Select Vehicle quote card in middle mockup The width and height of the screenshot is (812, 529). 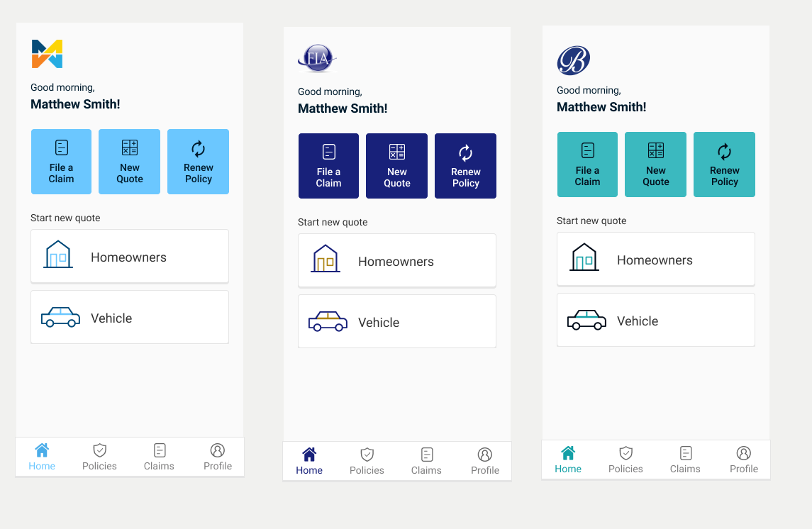pyautogui.click(x=397, y=321)
